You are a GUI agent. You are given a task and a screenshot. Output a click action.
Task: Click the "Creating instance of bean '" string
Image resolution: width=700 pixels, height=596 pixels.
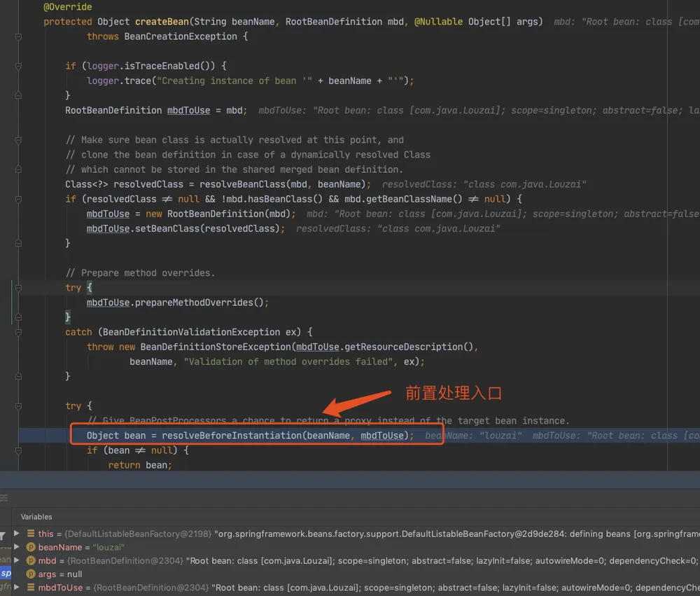(234, 81)
